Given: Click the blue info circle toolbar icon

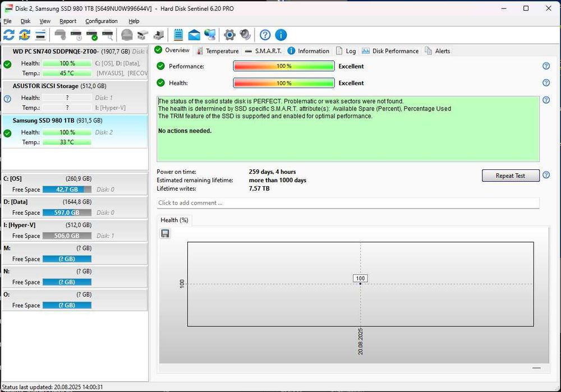Looking at the screenshot, I should pos(281,35).
